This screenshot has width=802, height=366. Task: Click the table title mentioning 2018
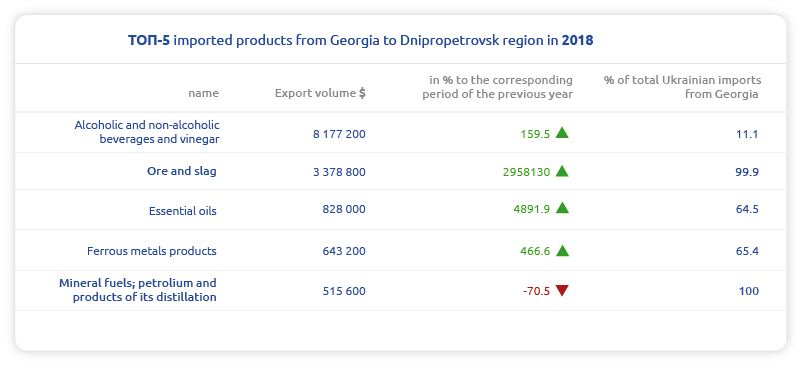(360, 40)
